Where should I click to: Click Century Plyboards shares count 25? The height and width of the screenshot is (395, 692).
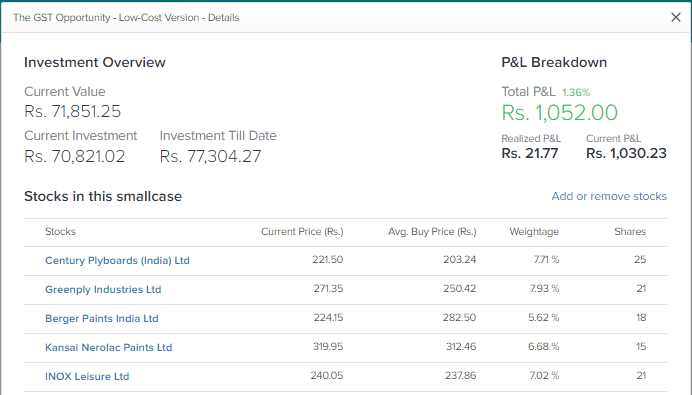pyautogui.click(x=640, y=260)
